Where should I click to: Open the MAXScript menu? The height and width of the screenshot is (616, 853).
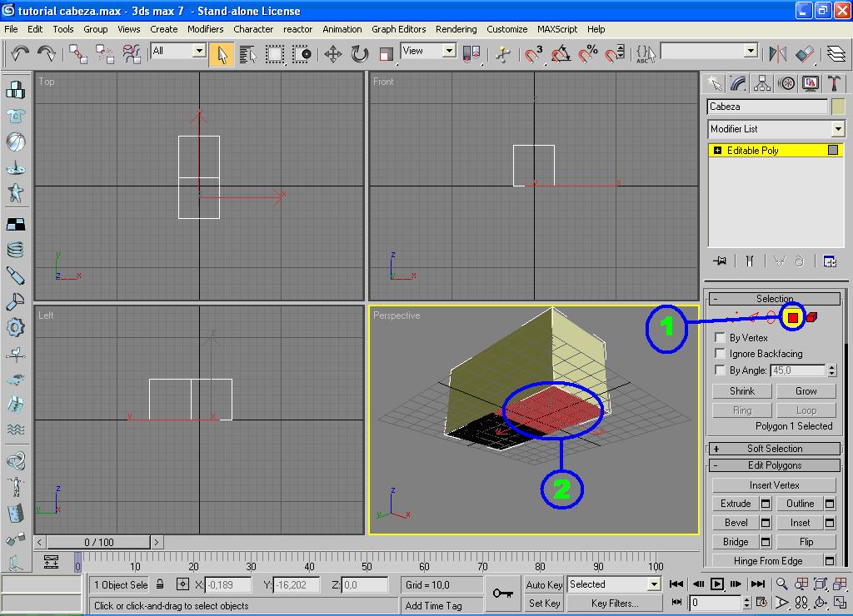click(556, 29)
